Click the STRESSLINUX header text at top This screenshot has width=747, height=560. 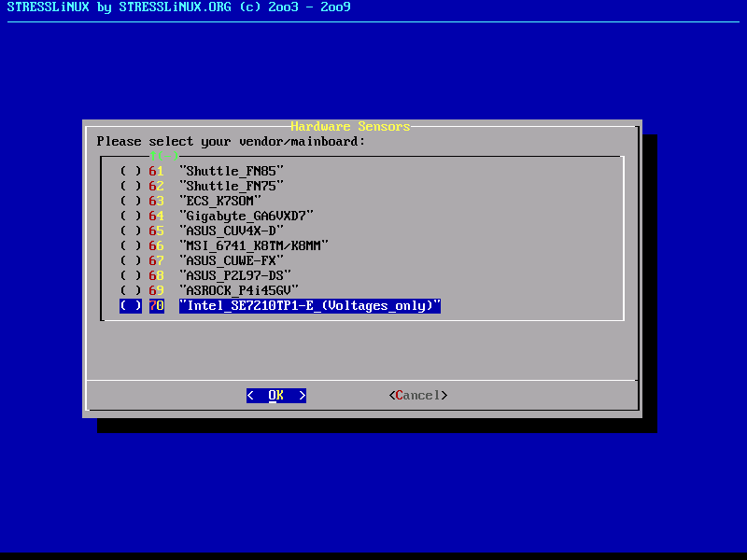coord(179,7)
